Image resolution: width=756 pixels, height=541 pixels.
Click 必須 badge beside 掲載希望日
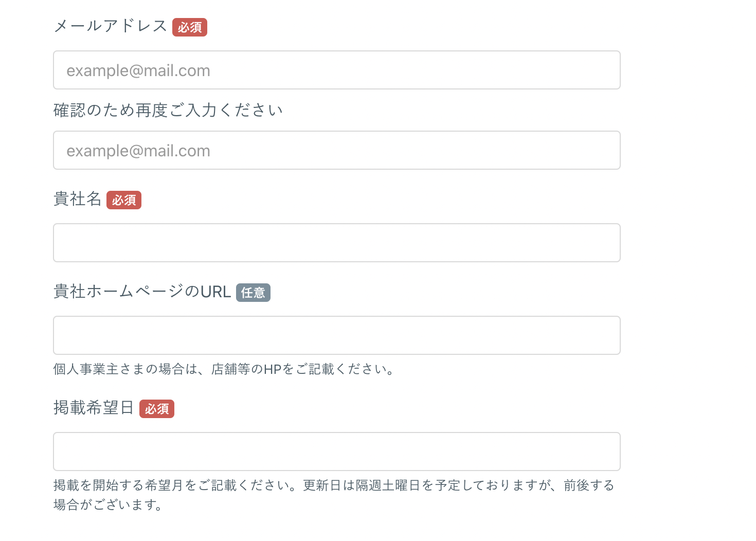[x=157, y=409]
